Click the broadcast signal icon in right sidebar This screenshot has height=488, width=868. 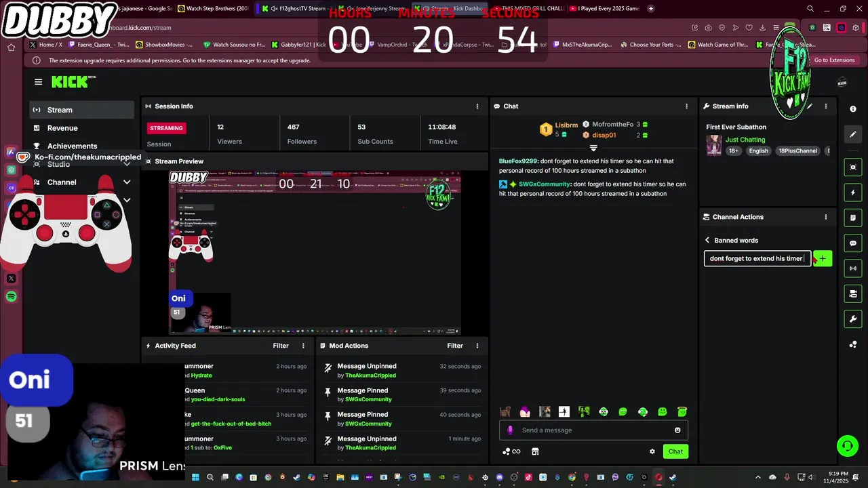coord(853,268)
